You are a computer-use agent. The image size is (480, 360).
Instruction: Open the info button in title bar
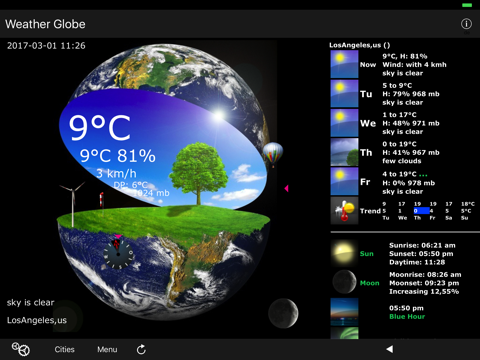click(x=466, y=24)
